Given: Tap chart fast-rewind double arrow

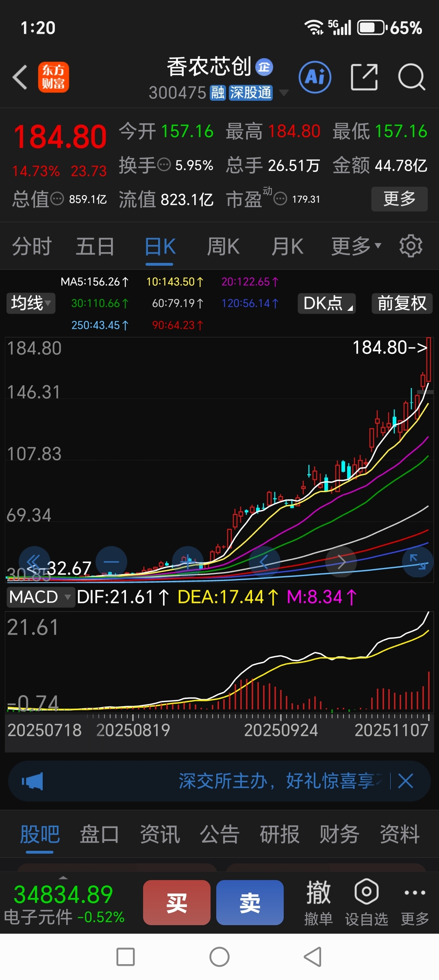Looking at the screenshot, I should click(x=34, y=562).
